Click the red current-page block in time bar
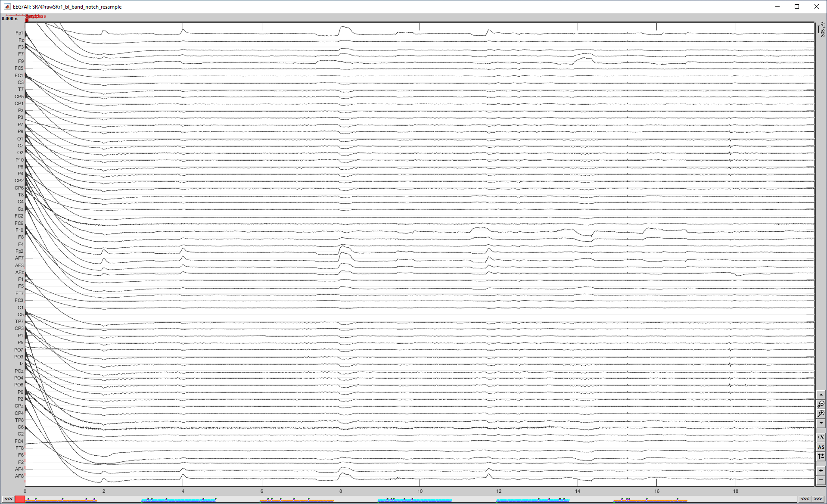Viewport: 827px width, 504px height. [20, 499]
